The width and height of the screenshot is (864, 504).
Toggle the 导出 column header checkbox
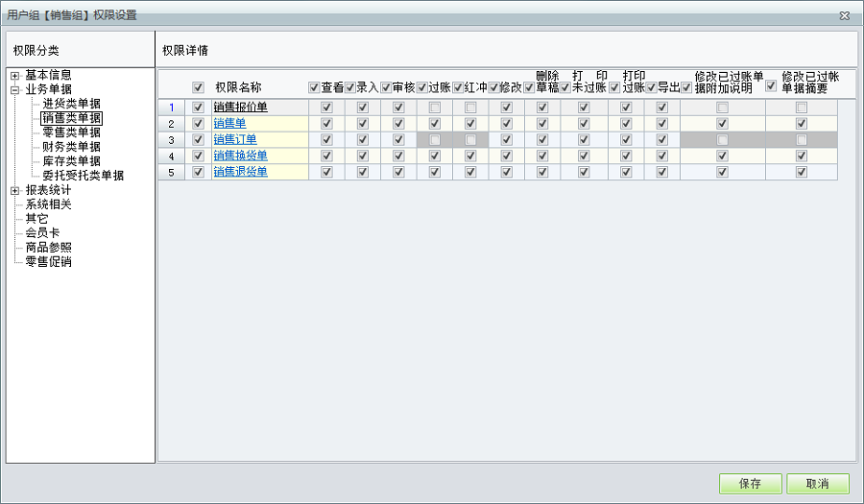coord(651,87)
